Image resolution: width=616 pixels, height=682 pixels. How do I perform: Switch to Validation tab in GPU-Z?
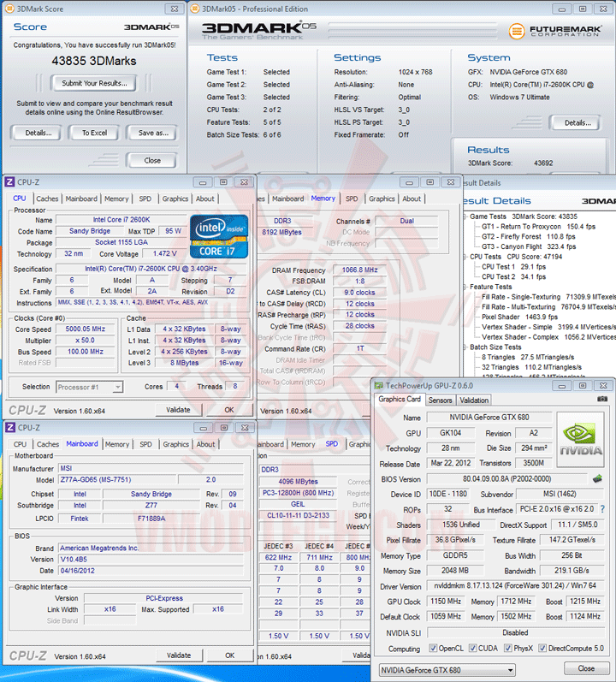coord(474,400)
